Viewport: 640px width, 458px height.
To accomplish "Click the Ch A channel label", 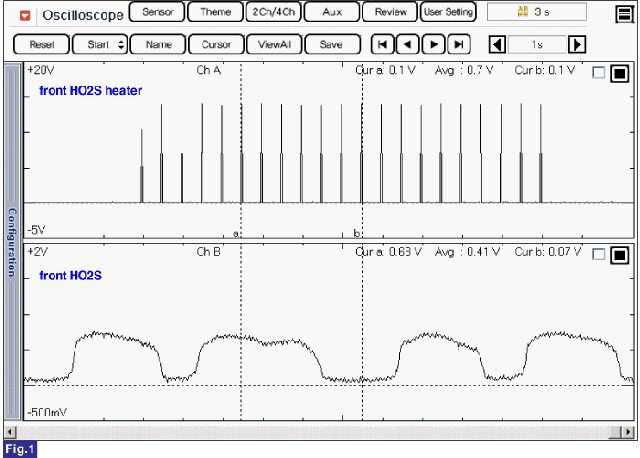I will [x=209, y=70].
